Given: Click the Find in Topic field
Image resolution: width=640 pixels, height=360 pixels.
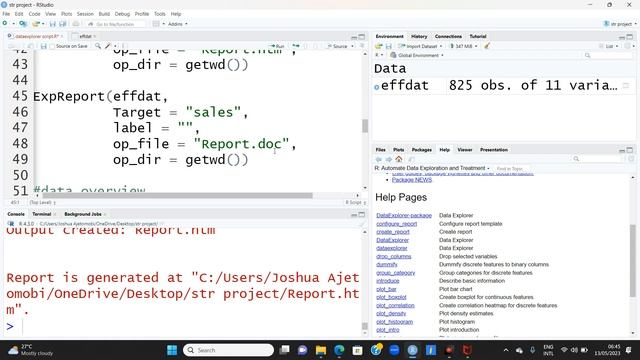Looking at the screenshot, I should coord(512,168).
